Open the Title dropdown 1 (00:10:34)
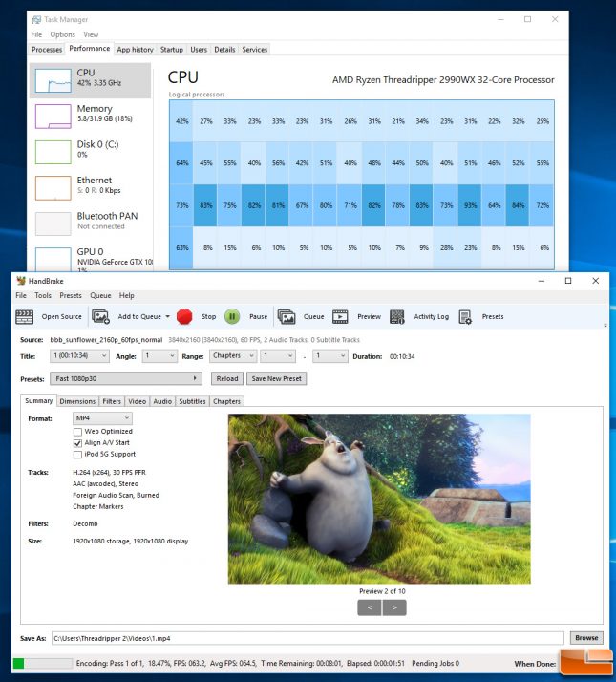The width and height of the screenshot is (616, 682). pos(79,355)
